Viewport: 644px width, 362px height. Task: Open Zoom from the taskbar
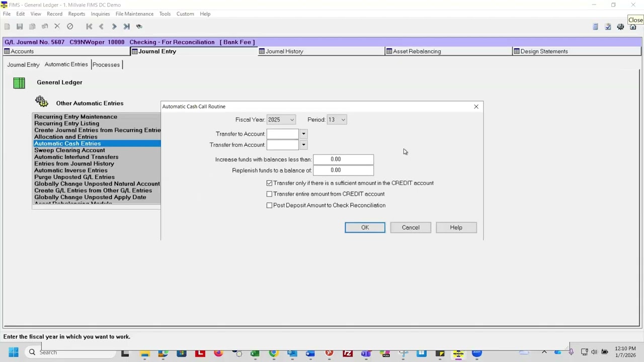[477, 353]
